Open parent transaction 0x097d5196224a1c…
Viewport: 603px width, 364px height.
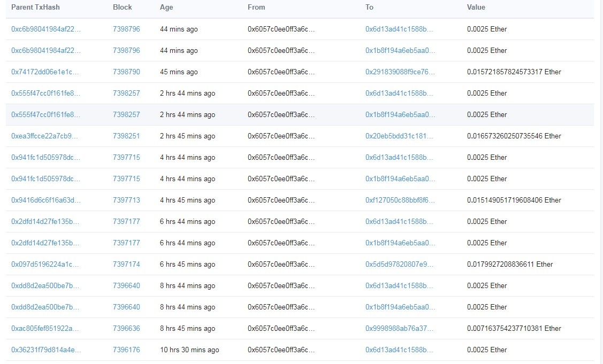(x=44, y=265)
